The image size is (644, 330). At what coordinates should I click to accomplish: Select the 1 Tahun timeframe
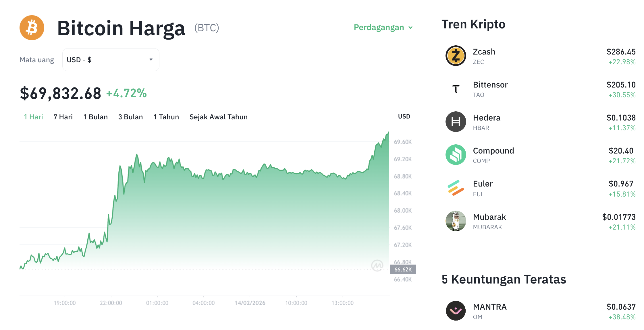166,117
